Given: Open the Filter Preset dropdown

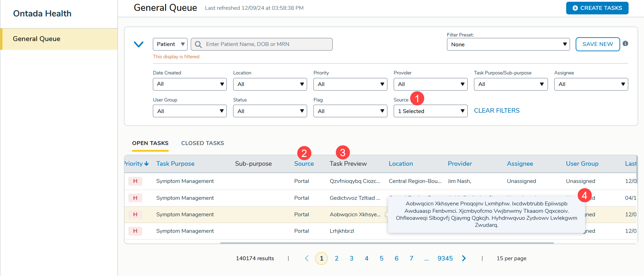Looking at the screenshot, I should [x=508, y=45].
